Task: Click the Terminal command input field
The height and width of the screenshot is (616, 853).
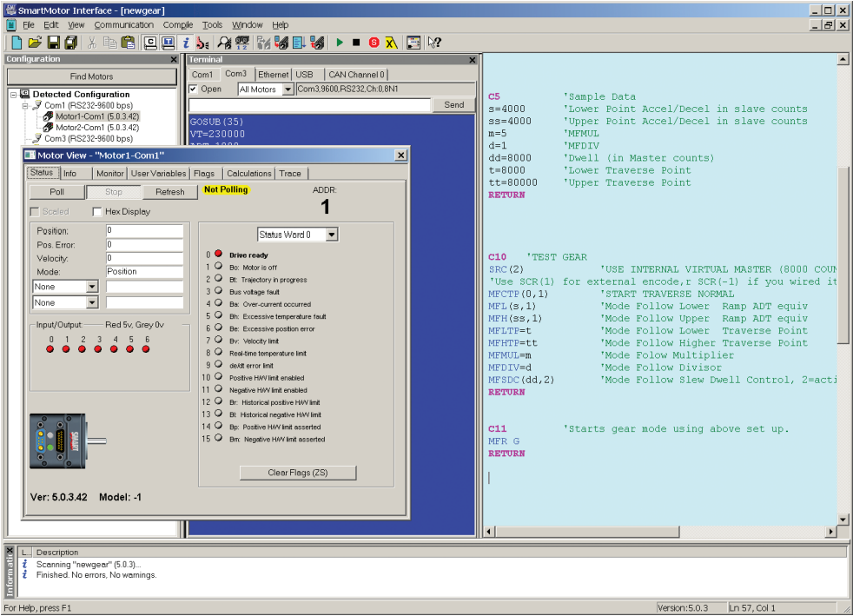Action: click(309, 104)
